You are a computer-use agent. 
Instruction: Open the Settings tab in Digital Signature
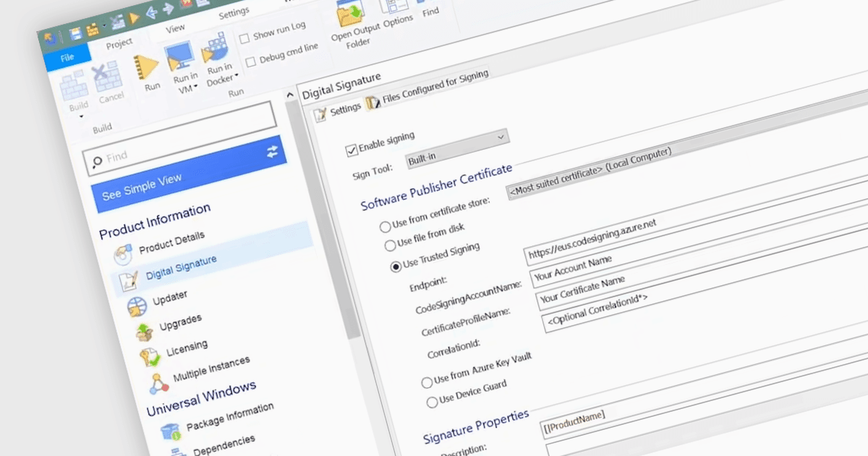point(337,111)
